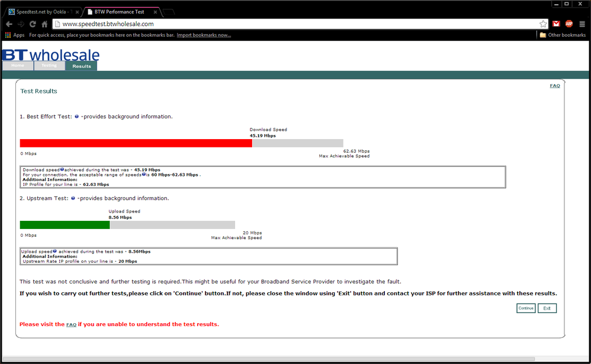Click 'IP Profile for your line is' text
This screenshot has width=591, height=364.
[x=50, y=184]
